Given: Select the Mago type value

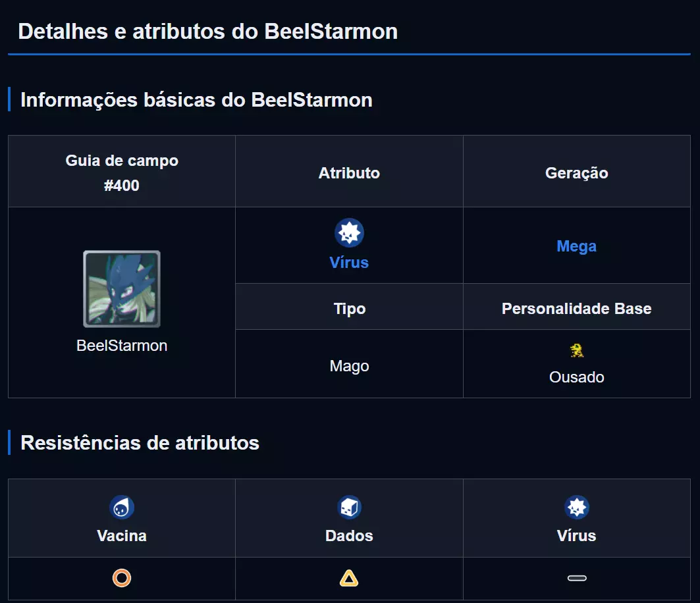Looking at the screenshot, I should click(x=349, y=366).
